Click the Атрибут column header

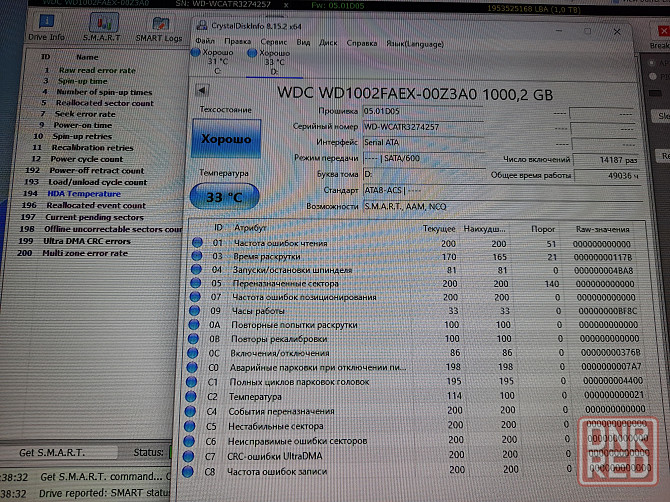point(250,228)
